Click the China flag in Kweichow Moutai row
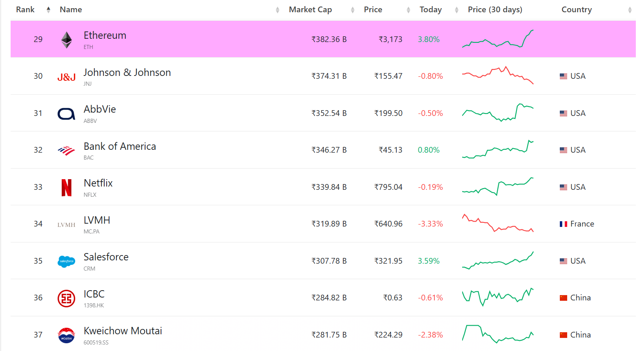 [563, 335]
